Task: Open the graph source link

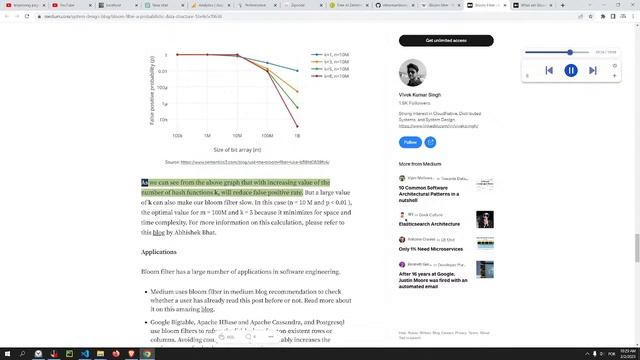Action: [255, 162]
